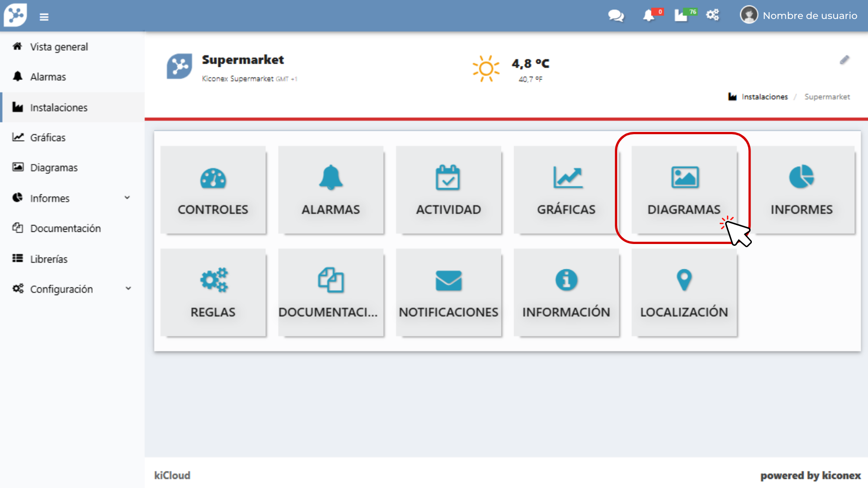Open the chat messages icon
The width and height of the screenshot is (868, 488).
click(616, 16)
